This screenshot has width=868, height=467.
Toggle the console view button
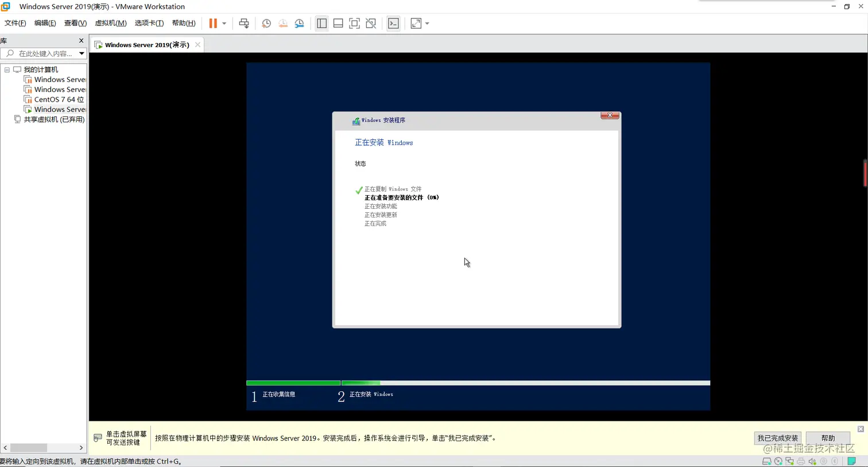click(x=393, y=24)
